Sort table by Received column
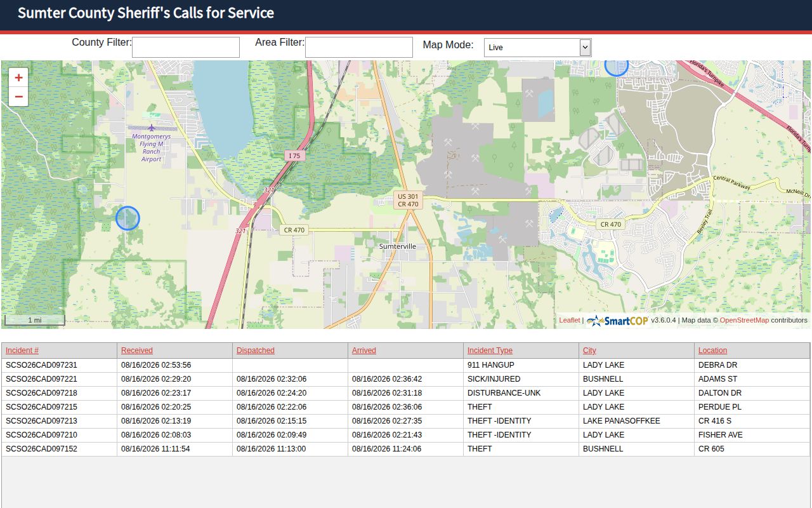 pyautogui.click(x=137, y=351)
